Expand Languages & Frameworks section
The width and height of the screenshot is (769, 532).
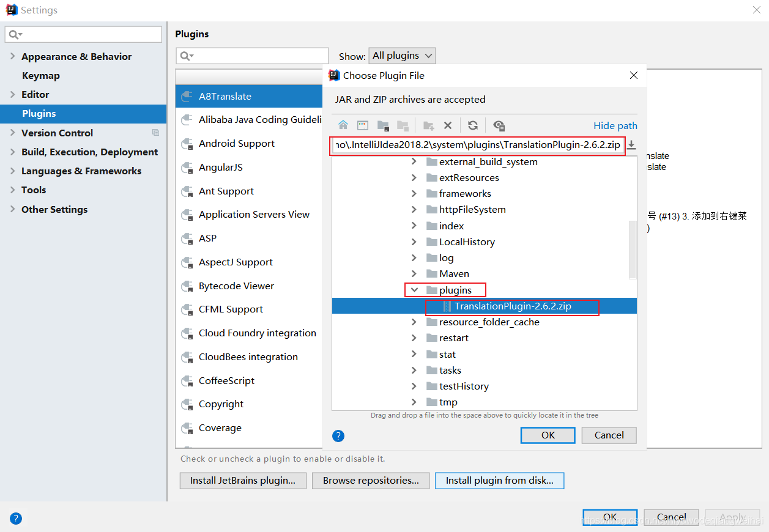pyautogui.click(x=13, y=171)
